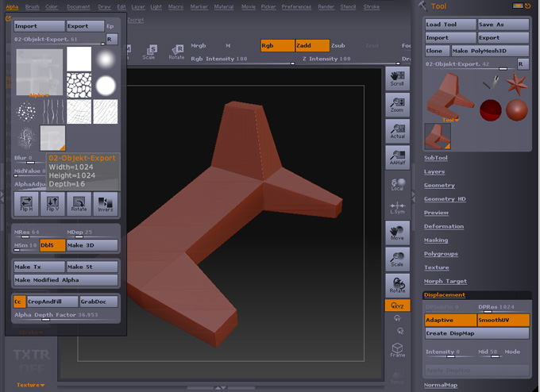This screenshot has height=392, width=540.
Task: Expand the SubTool section
Action: [436, 157]
